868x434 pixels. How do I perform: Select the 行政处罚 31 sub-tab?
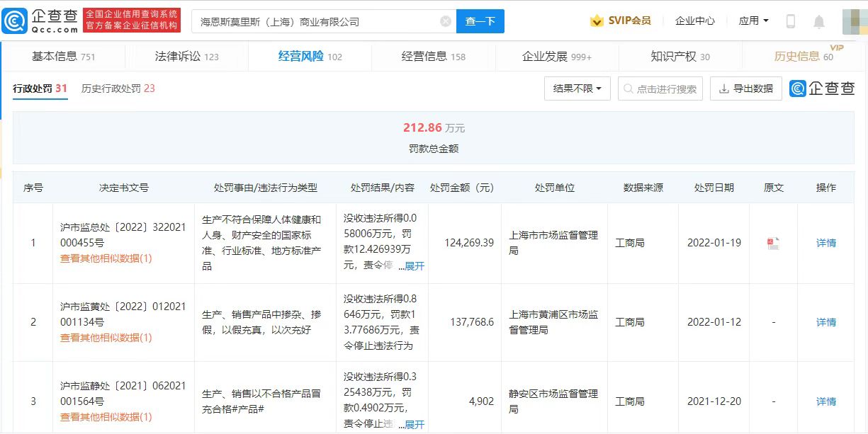pos(40,89)
